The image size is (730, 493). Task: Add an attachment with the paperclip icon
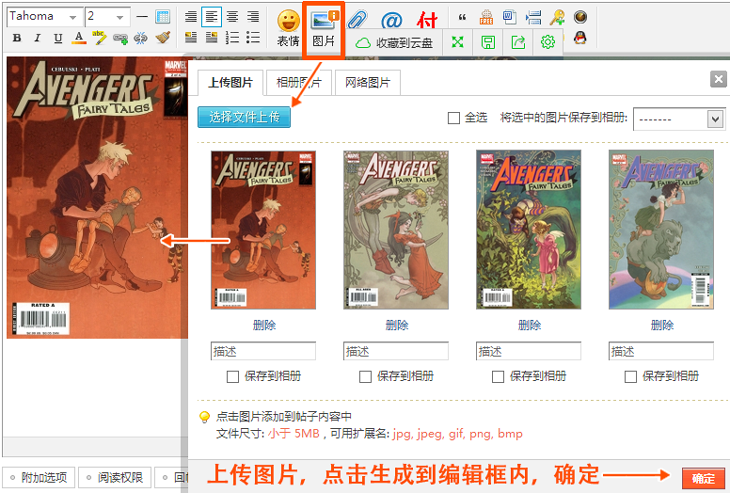(x=358, y=20)
